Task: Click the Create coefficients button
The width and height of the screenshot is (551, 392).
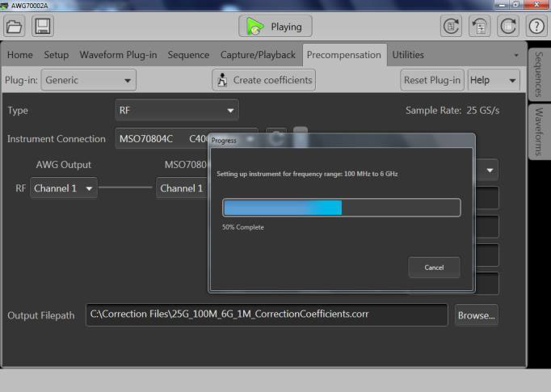Action: pos(263,80)
